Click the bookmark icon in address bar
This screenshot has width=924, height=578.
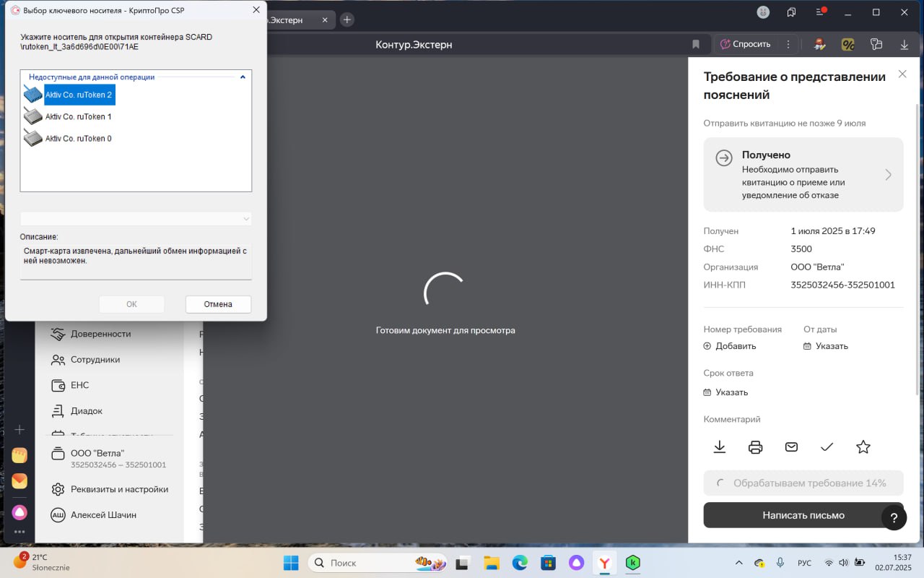click(696, 44)
